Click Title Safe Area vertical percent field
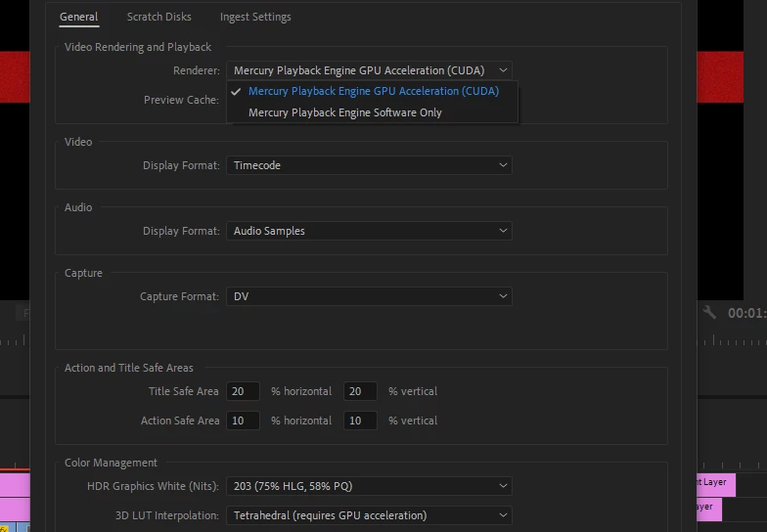Image resolution: width=767 pixels, height=532 pixels. click(360, 391)
